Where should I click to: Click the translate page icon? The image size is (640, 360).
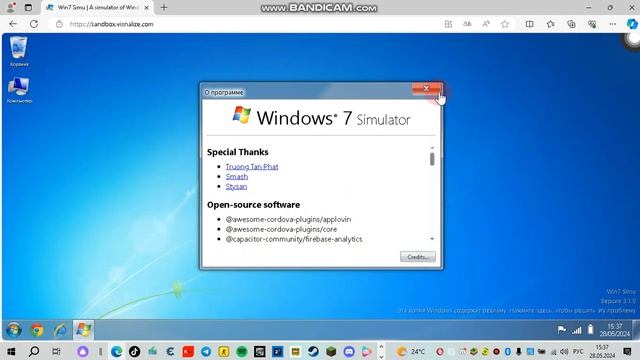[467, 24]
